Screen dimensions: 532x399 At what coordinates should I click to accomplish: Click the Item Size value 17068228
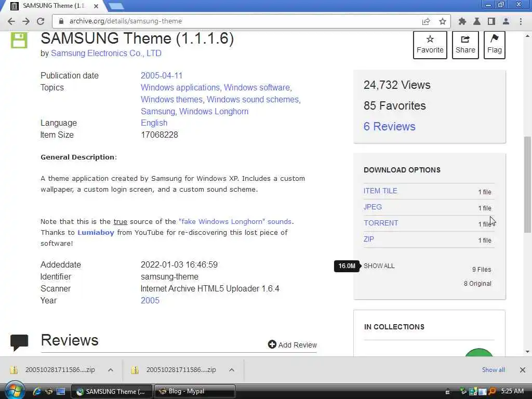point(159,135)
